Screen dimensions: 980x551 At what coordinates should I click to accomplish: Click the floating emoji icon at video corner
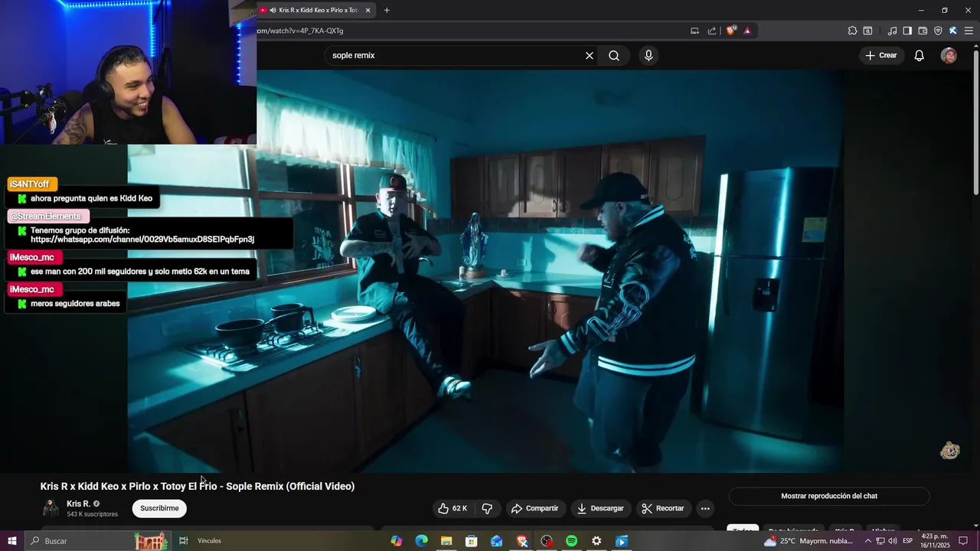(x=950, y=450)
